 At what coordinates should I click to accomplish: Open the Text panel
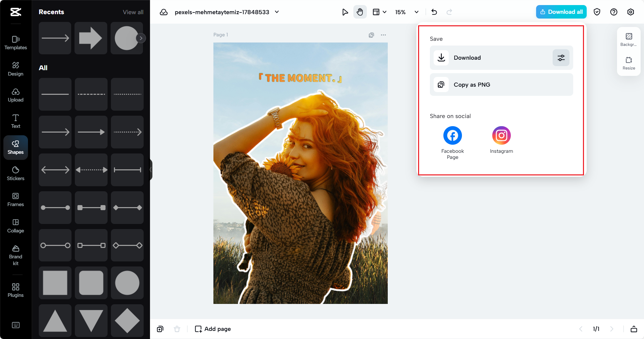16,121
